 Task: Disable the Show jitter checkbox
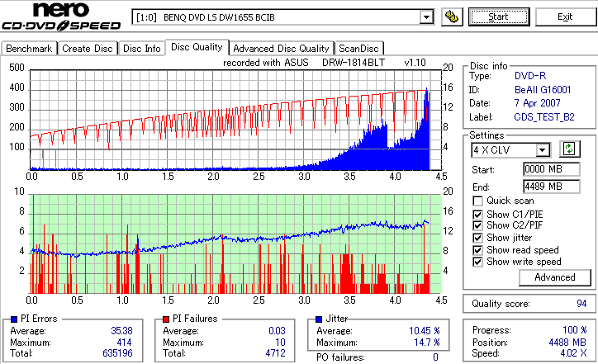477,238
